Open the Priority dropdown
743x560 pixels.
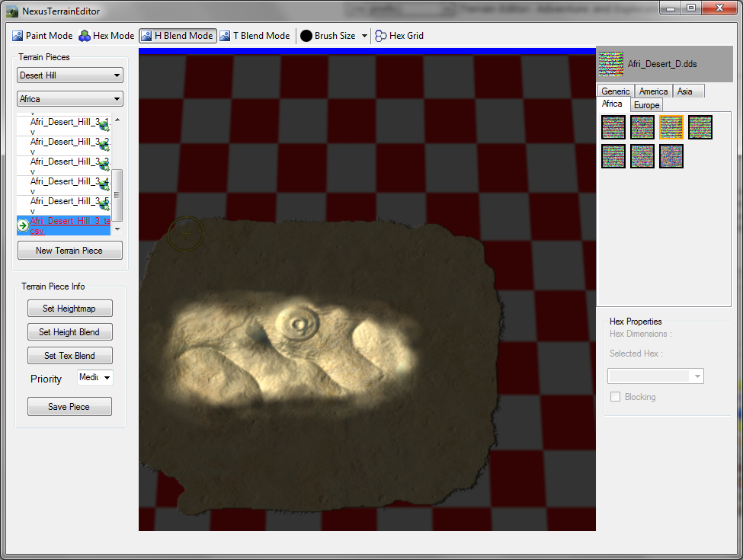point(95,378)
